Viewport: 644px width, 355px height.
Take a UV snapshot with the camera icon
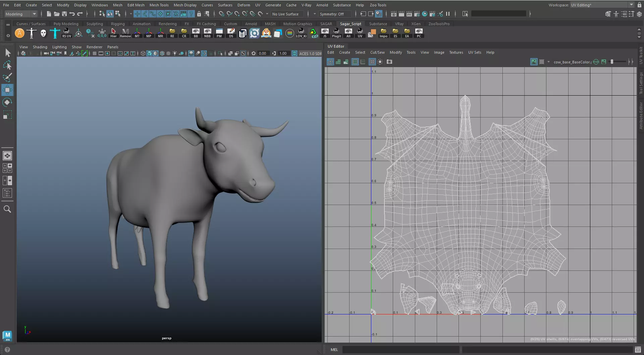[x=389, y=62]
